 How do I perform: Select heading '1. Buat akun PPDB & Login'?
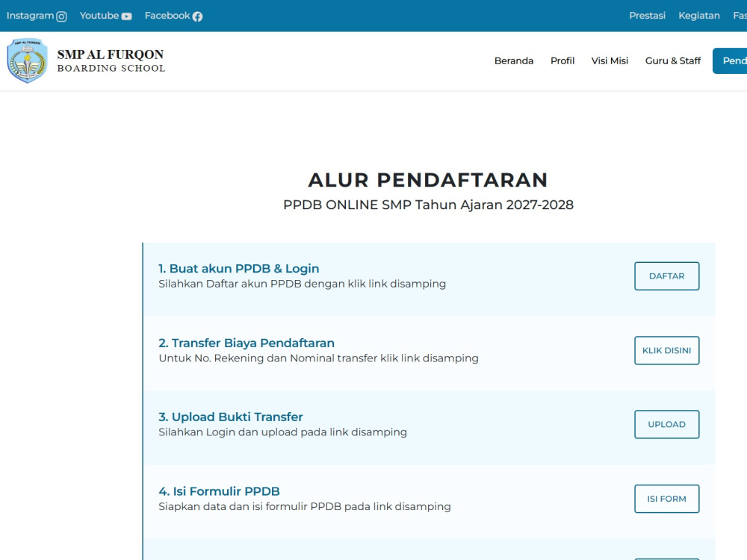[x=239, y=269]
